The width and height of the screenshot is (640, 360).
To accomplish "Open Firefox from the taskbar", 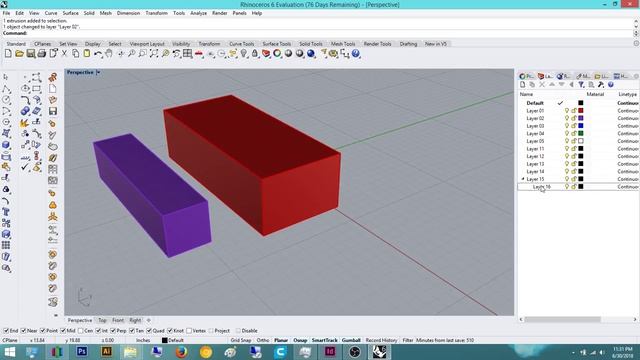I will tap(181, 351).
